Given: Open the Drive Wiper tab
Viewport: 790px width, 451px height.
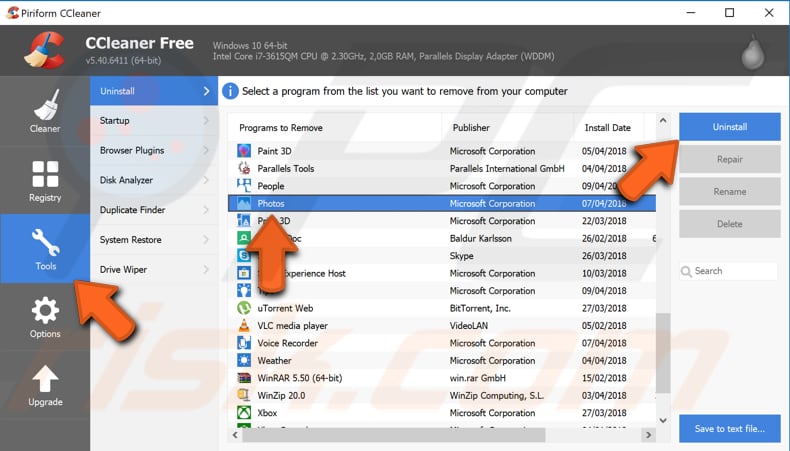Looking at the screenshot, I should pos(154,269).
